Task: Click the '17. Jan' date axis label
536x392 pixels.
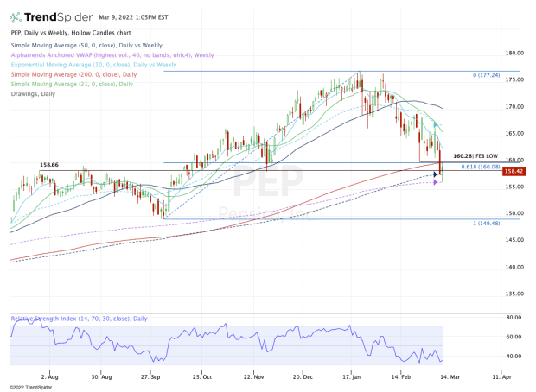Action: click(351, 377)
